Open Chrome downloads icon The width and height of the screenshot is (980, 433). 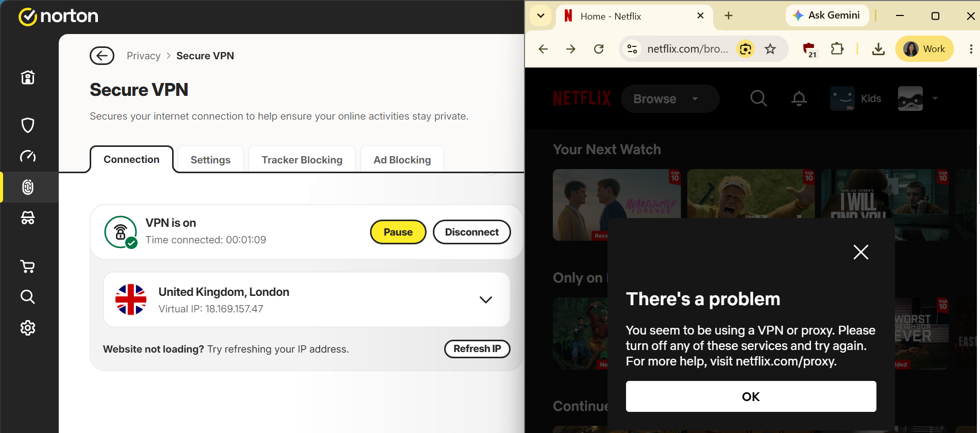coord(878,49)
